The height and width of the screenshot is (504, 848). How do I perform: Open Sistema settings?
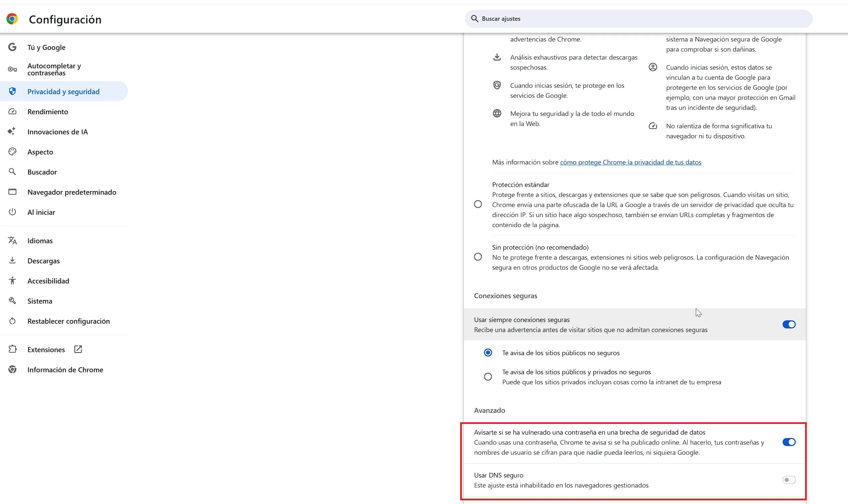tap(64, 301)
